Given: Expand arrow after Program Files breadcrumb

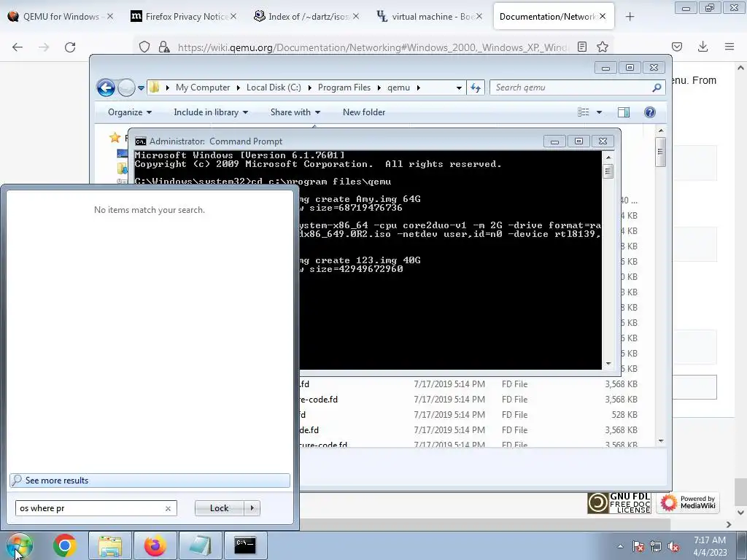Looking at the screenshot, I should tap(379, 87).
